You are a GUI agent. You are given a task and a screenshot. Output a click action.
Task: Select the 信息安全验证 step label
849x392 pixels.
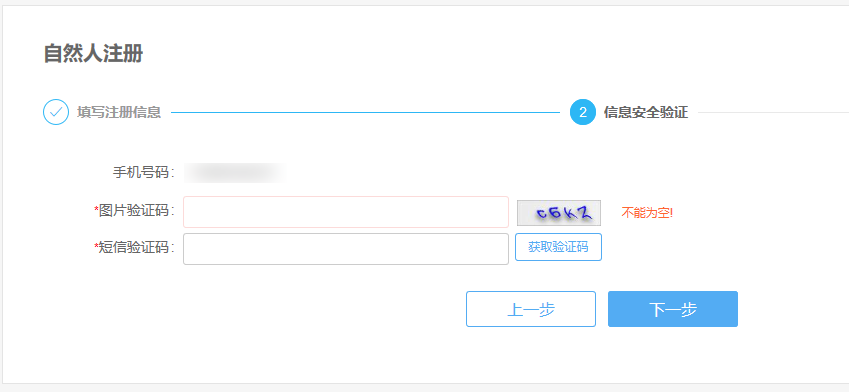click(646, 113)
